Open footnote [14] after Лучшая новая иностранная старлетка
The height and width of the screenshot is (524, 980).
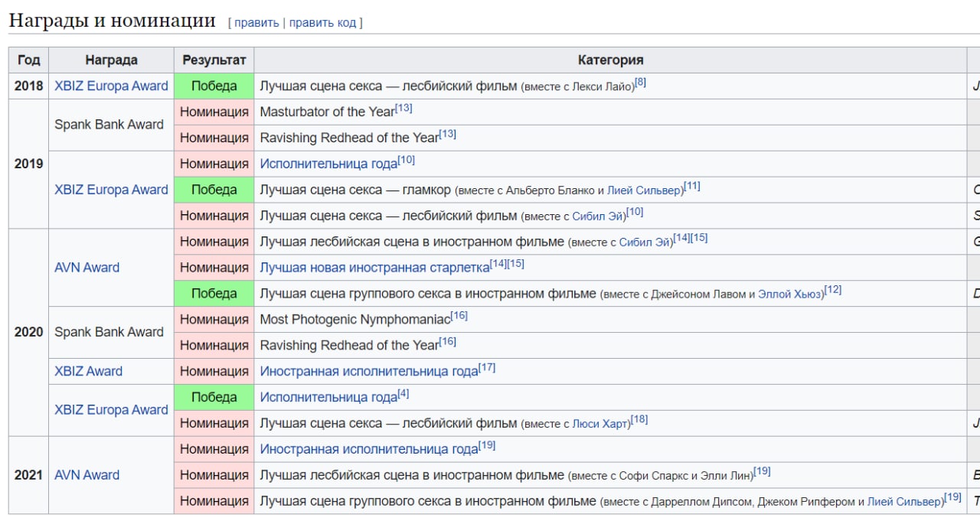tap(498, 264)
